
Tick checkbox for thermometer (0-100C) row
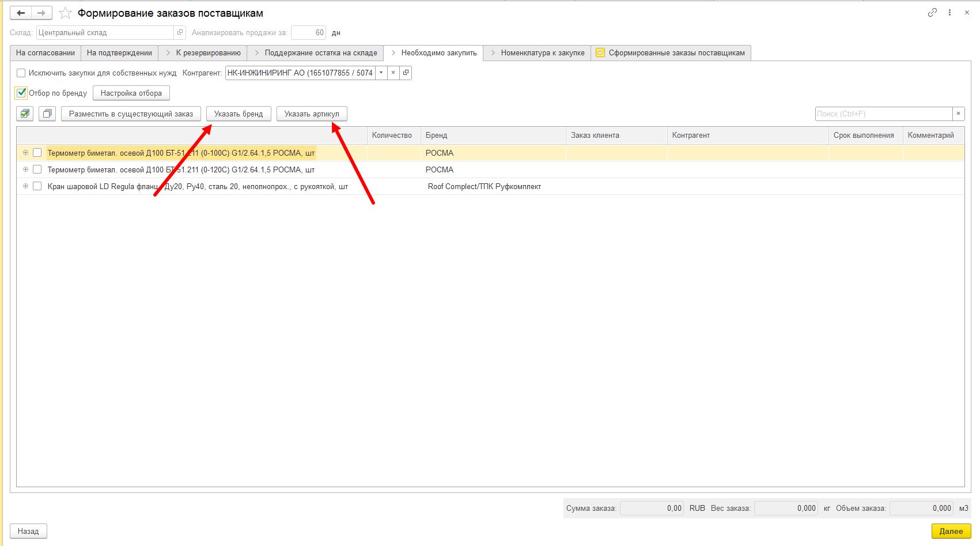click(37, 153)
